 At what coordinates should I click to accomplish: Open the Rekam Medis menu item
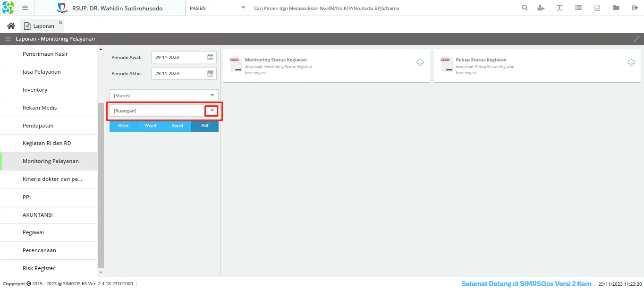[49, 108]
